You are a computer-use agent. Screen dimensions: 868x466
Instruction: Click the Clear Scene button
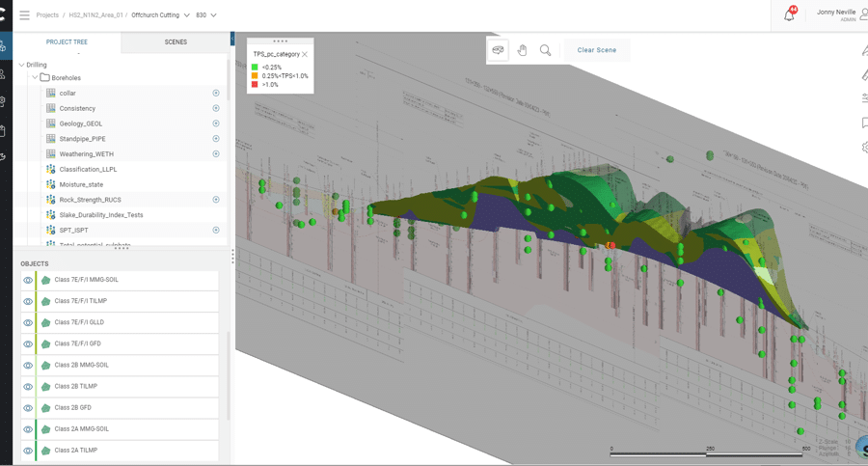coord(596,50)
